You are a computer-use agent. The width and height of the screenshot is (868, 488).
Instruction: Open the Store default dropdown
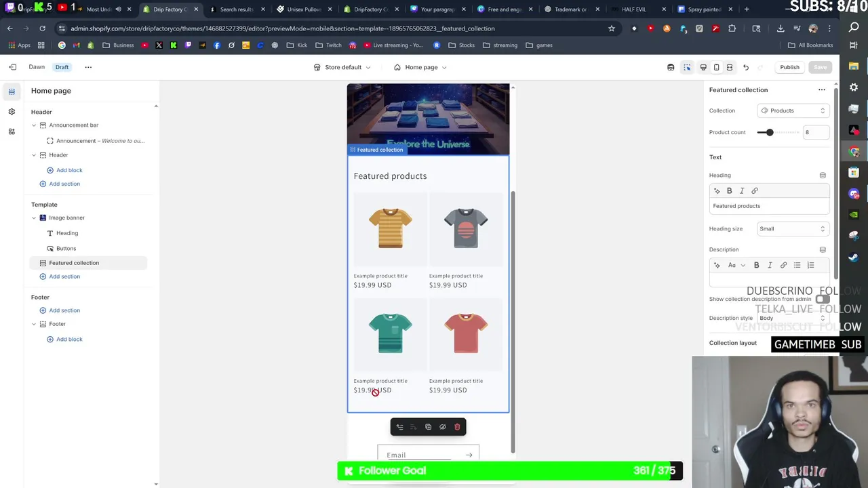[x=342, y=67]
